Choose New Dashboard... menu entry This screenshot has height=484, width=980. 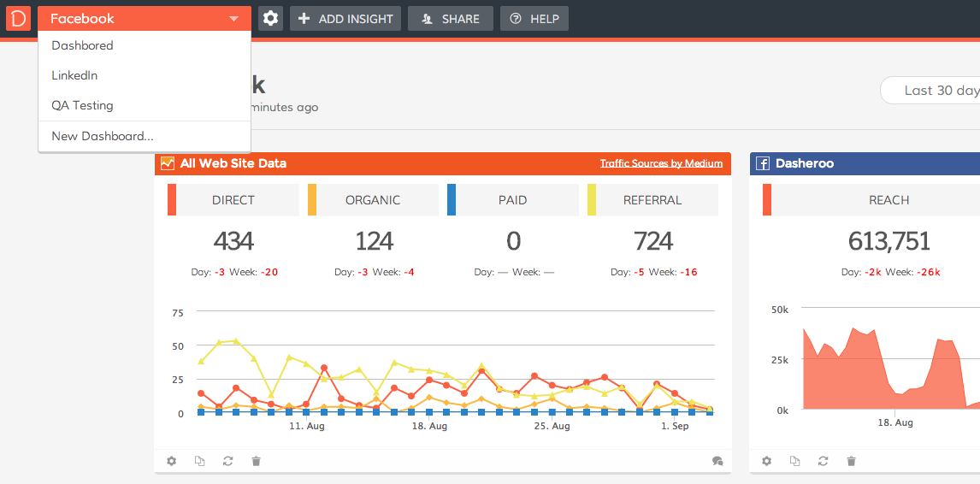(145, 136)
